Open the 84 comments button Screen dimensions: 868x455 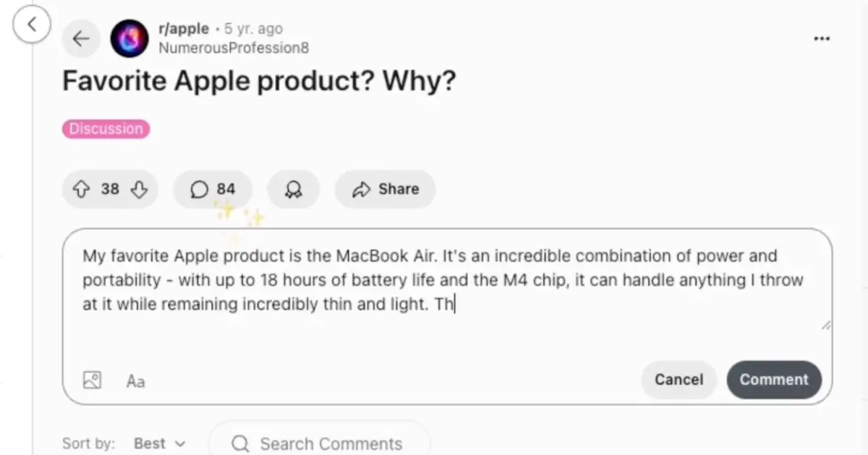tap(213, 190)
